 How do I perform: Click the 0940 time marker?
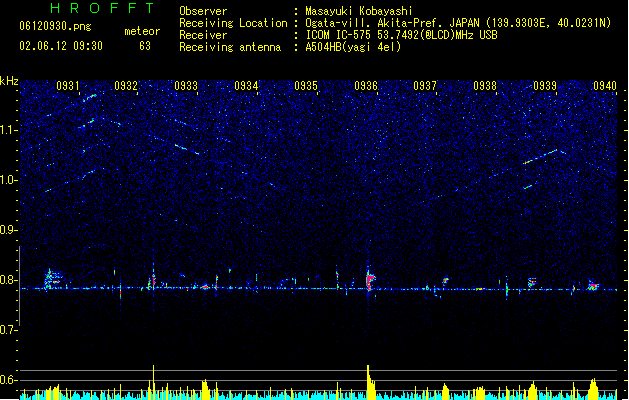click(x=605, y=86)
